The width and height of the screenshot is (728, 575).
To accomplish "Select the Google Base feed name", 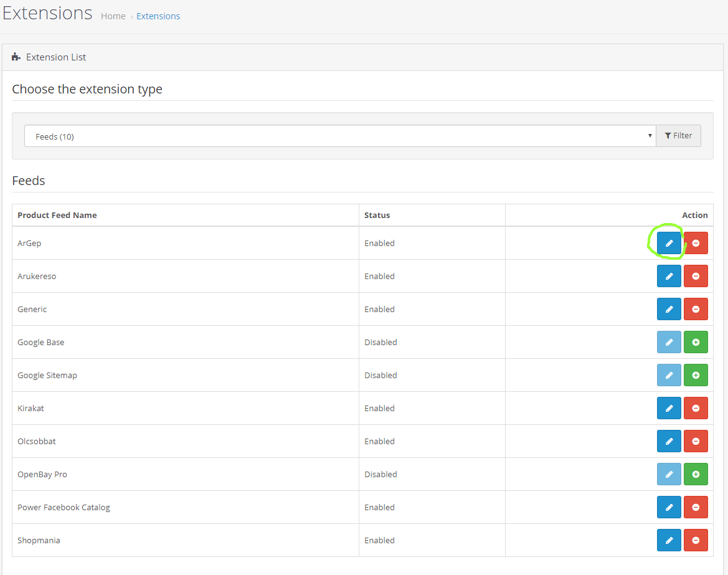I will tap(41, 342).
